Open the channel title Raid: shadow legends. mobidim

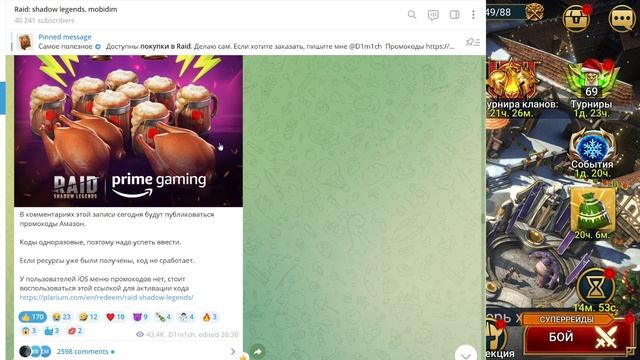click(66, 9)
